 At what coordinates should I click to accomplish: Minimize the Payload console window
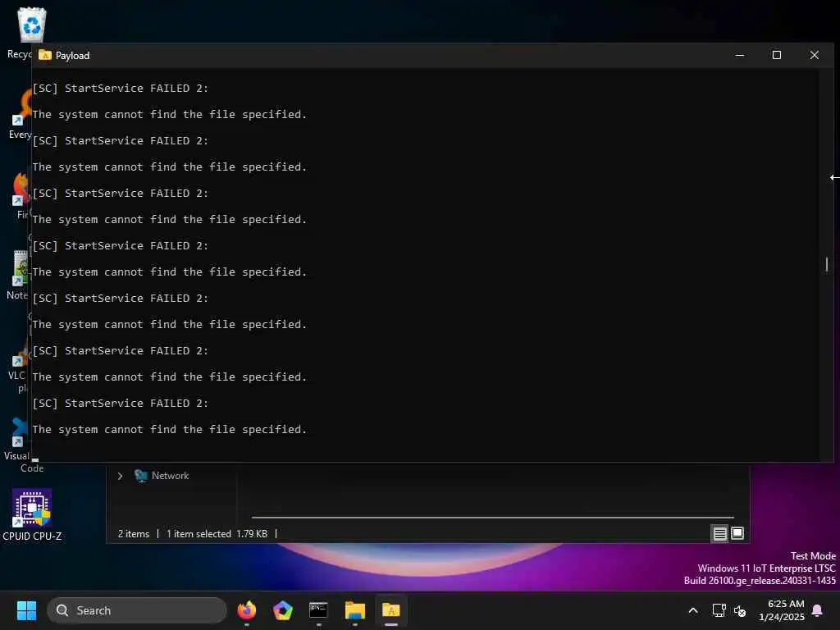740,55
